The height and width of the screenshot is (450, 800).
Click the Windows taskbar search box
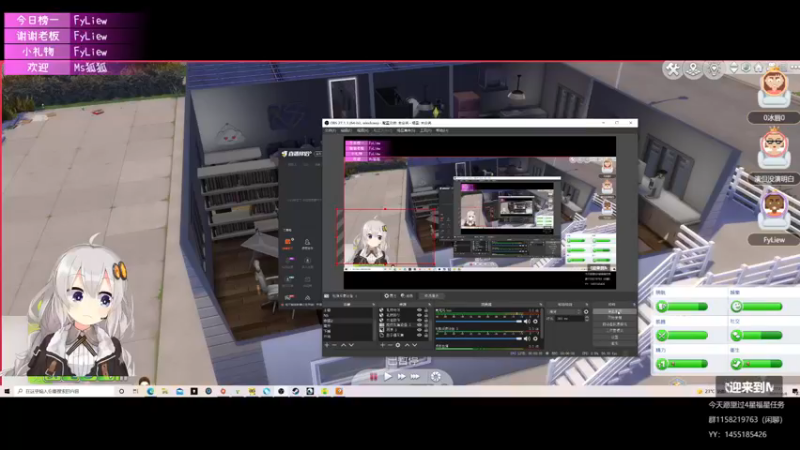(x=64, y=391)
